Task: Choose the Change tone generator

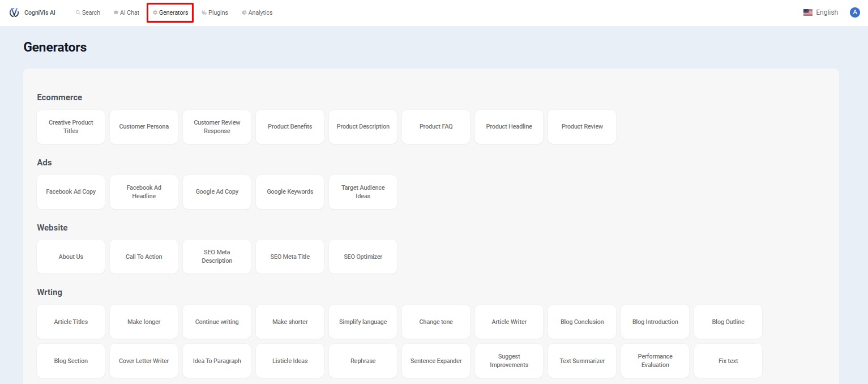Action: click(436, 322)
